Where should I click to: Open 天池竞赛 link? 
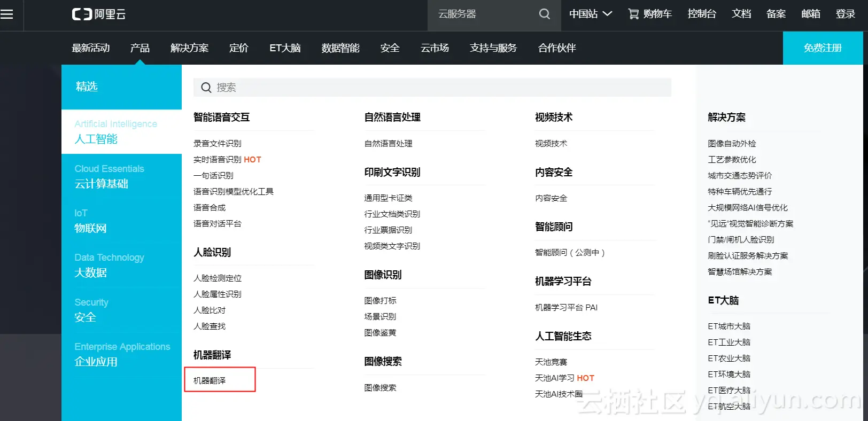(551, 362)
